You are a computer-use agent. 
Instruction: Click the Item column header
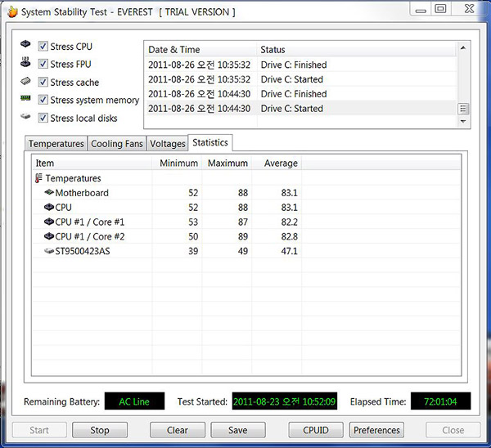tap(92, 163)
